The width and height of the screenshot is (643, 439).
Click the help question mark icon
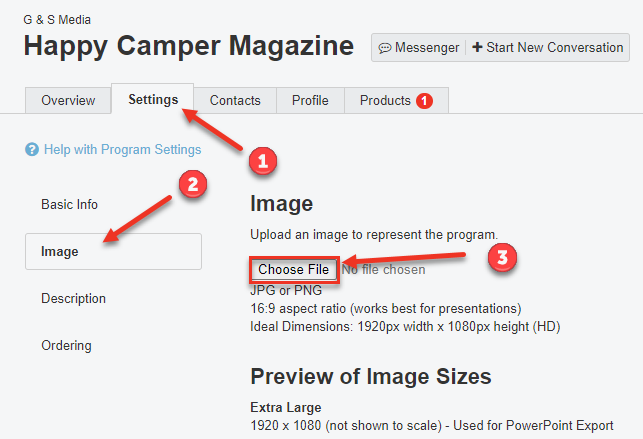[x=32, y=150]
